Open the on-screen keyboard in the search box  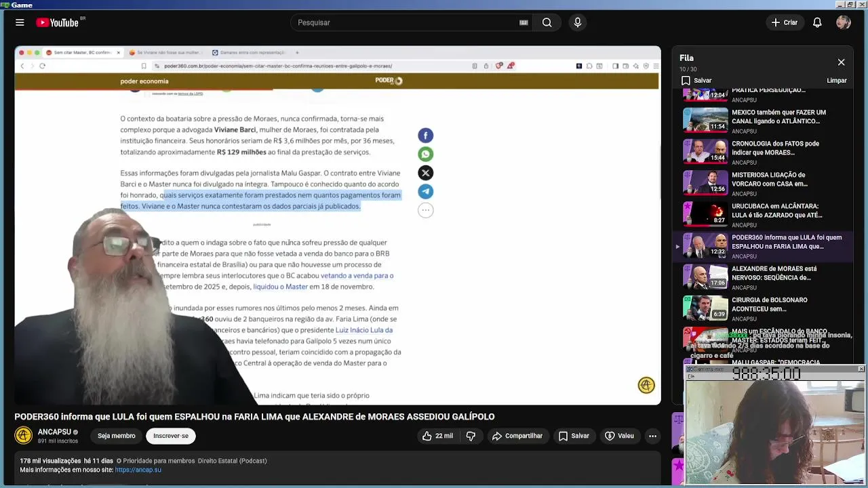(x=524, y=22)
